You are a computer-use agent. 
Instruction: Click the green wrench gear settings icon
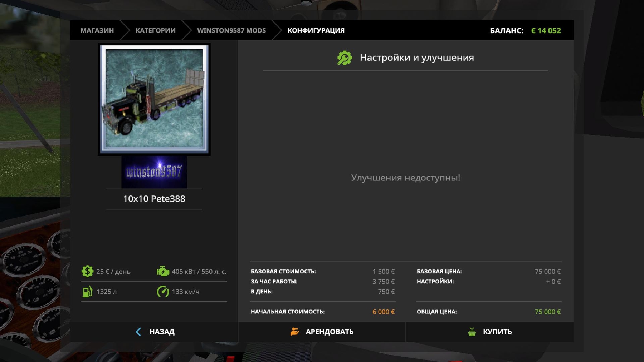(x=344, y=58)
